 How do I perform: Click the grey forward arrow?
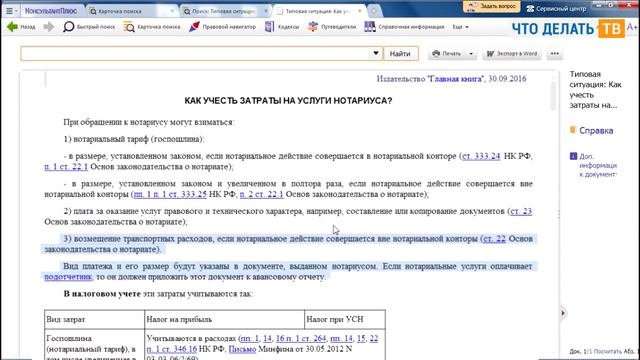coord(49,27)
